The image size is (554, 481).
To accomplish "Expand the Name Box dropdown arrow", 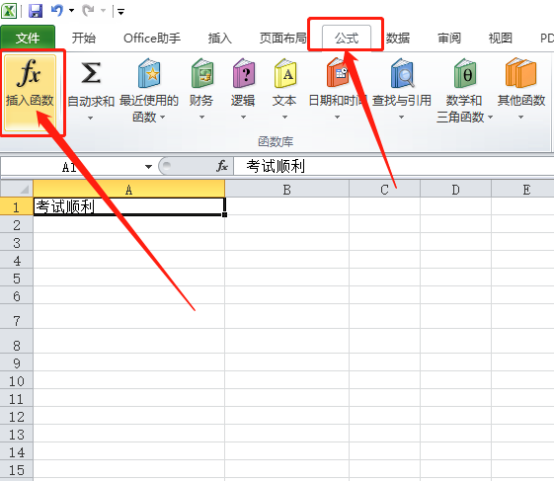I will (148, 166).
